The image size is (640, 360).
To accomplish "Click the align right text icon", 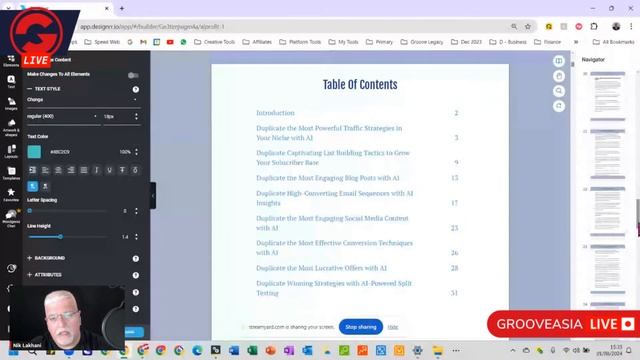I will 71,170.
